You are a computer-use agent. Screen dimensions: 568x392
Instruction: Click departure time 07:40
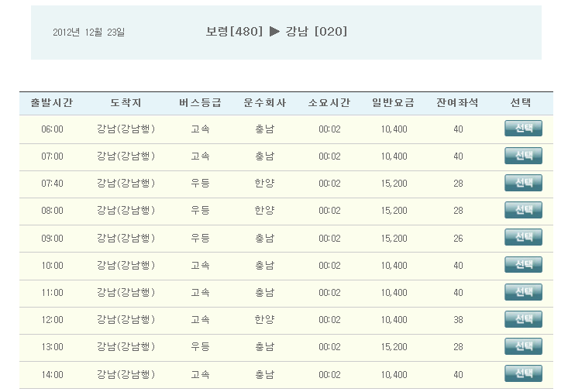[x=52, y=184]
